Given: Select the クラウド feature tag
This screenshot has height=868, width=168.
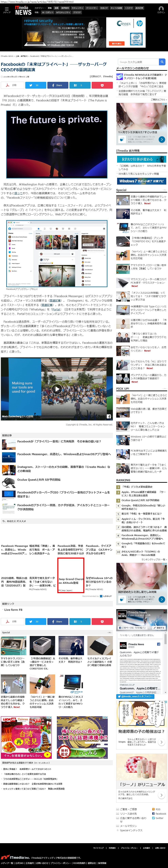Looking at the screenshot, I should pyautogui.click(x=77, y=12).
